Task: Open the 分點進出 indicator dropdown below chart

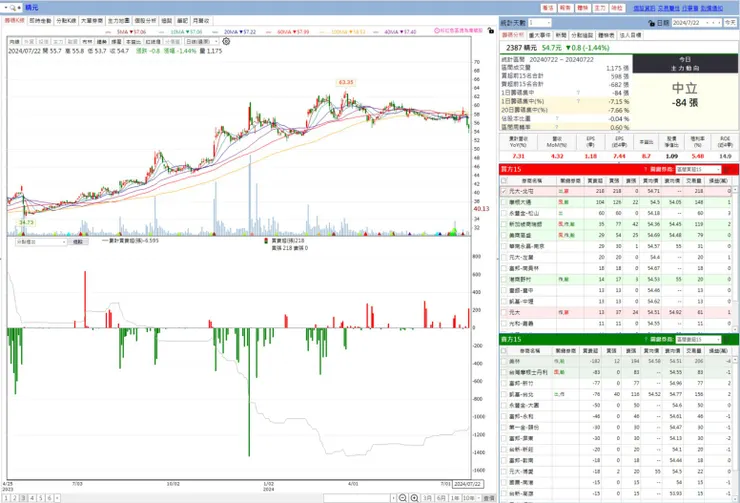Action: tap(41, 242)
